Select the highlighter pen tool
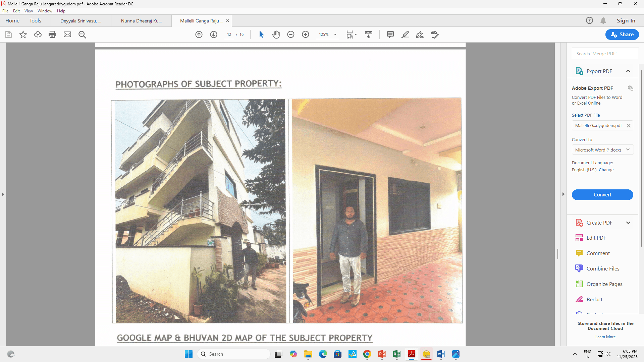This screenshot has width=644, height=362. pyautogui.click(x=405, y=35)
